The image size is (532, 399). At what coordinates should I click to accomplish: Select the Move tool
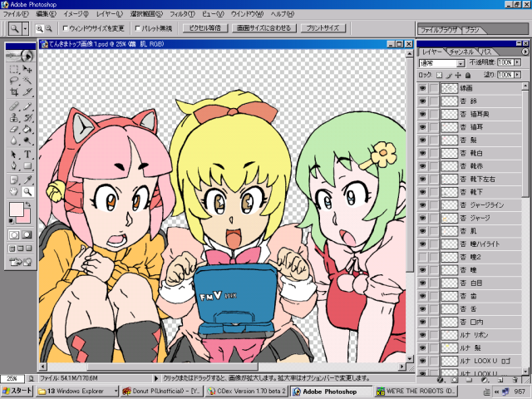(27, 69)
